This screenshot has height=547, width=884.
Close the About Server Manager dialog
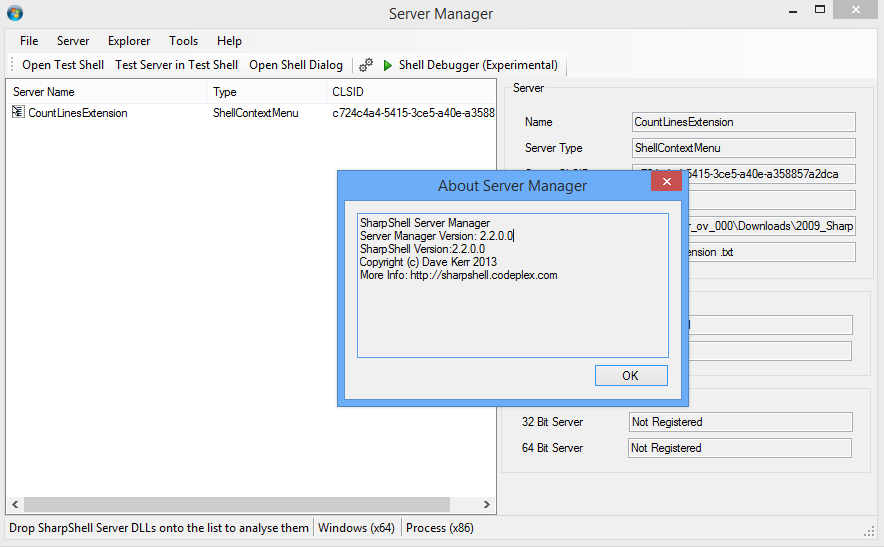666,181
